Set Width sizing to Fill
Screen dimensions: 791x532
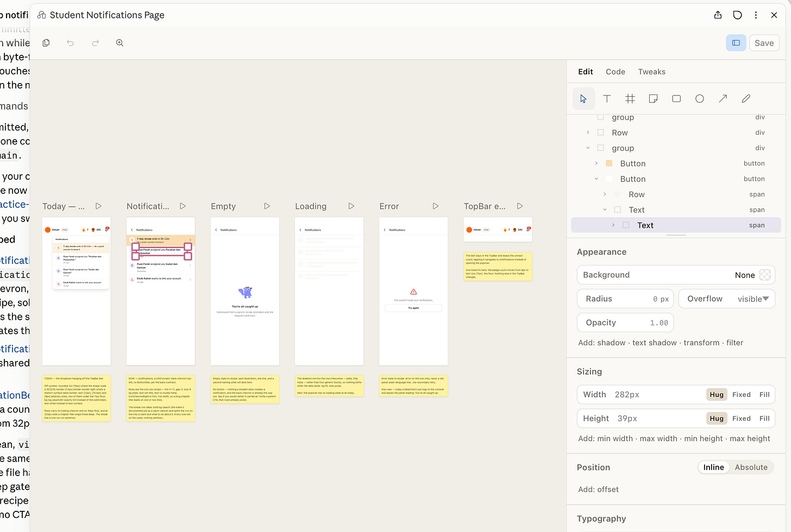pos(764,395)
